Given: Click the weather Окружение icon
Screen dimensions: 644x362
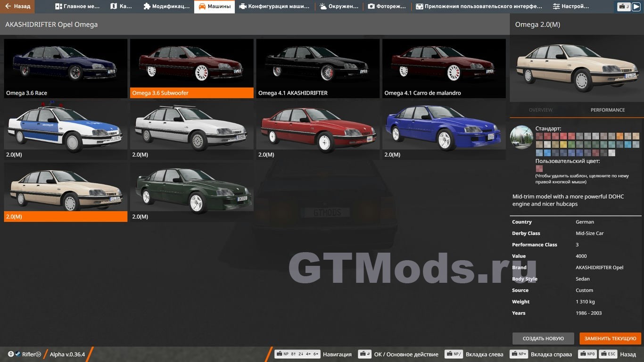Looking at the screenshot, I should [x=323, y=7].
